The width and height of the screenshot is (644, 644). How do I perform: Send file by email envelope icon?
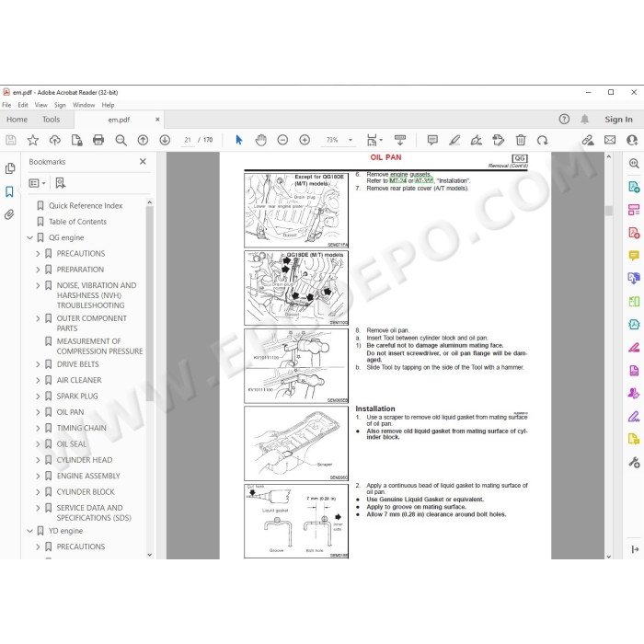click(x=610, y=140)
